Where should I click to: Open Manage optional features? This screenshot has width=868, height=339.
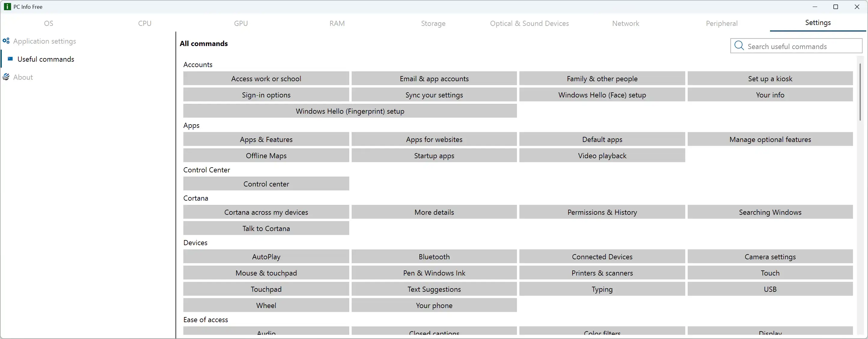pos(770,139)
